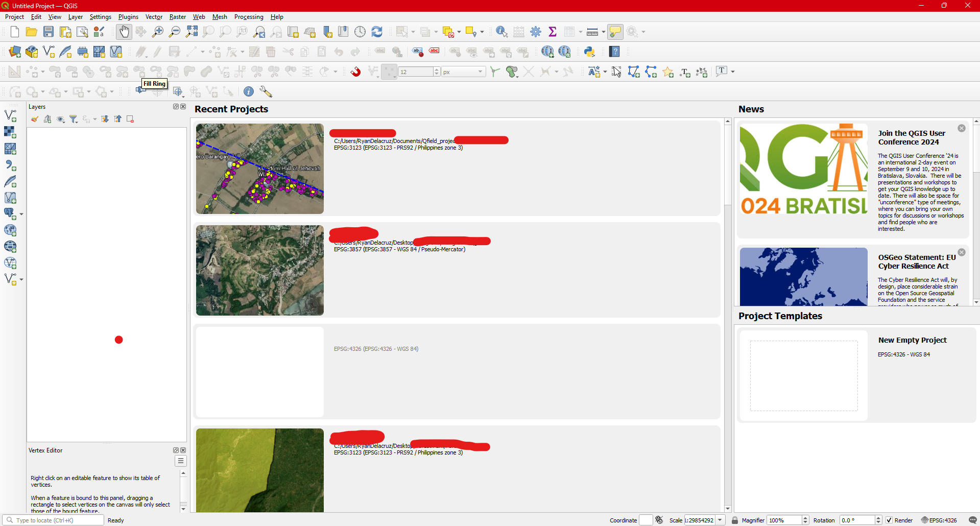The width and height of the screenshot is (980, 526).
Task: Open the Vector menu
Action: (154, 17)
